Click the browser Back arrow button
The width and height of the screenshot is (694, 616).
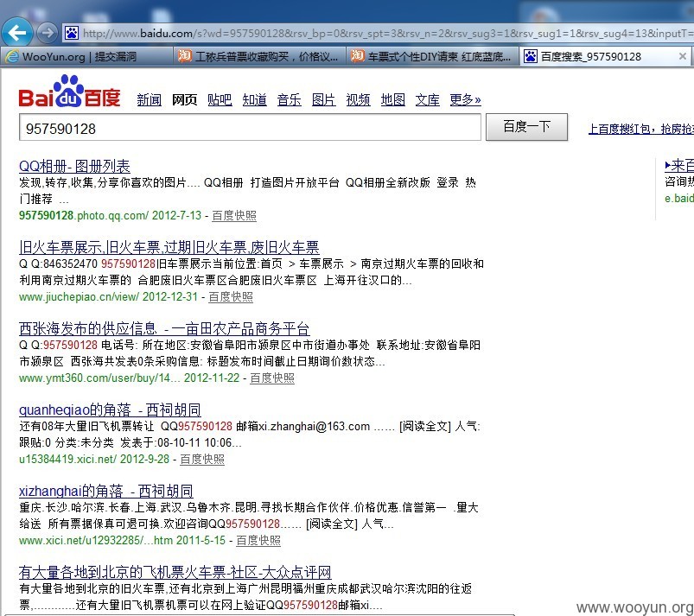click(x=16, y=32)
